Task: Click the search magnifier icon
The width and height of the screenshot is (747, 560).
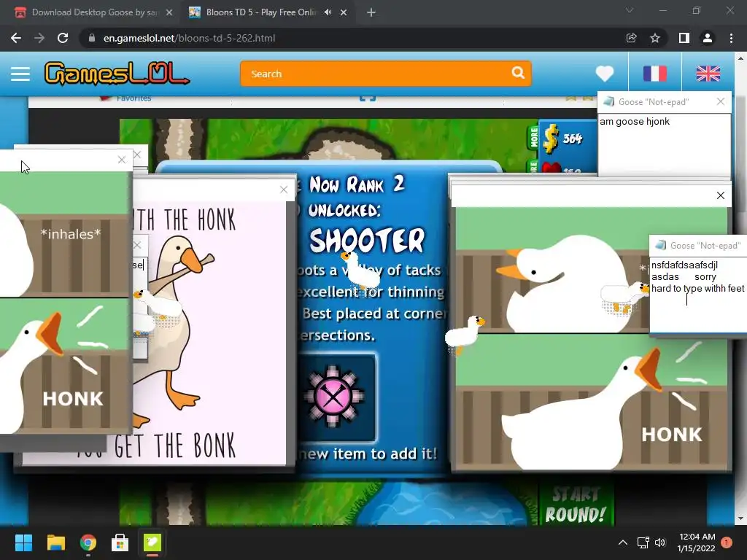Action: (x=518, y=73)
